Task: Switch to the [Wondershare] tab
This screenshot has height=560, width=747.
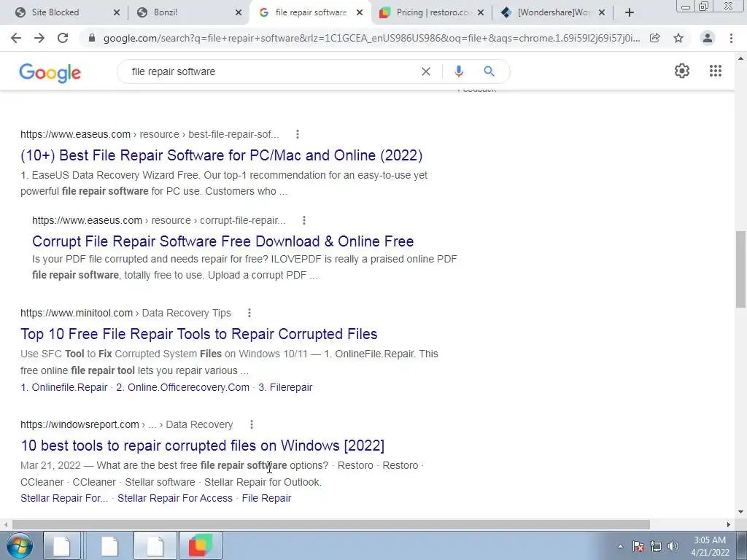Action: 553,12
